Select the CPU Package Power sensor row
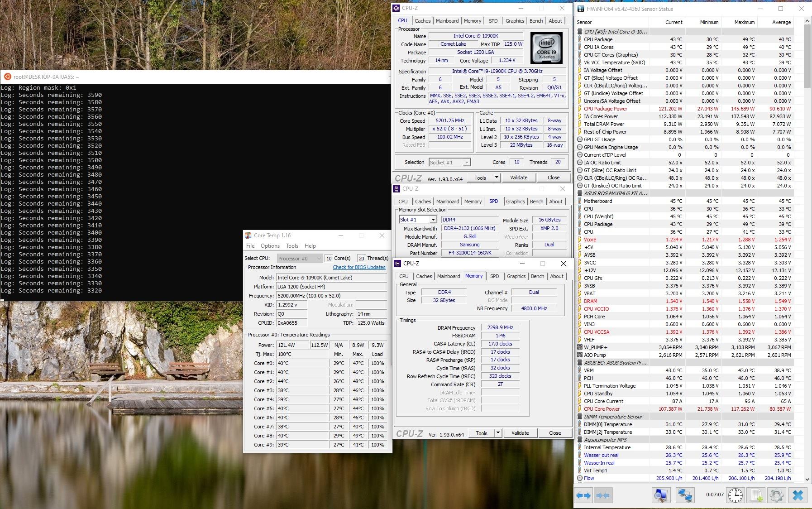The width and height of the screenshot is (812, 509). (x=685, y=109)
